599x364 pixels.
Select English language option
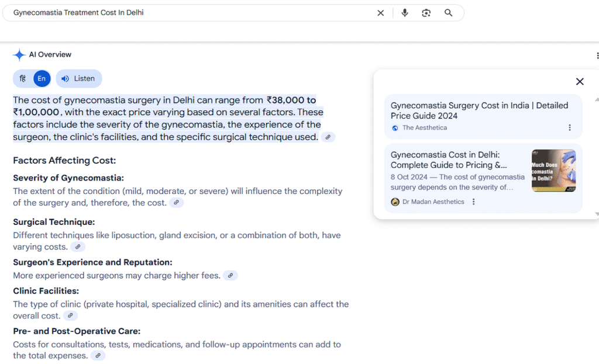click(42, 79)
